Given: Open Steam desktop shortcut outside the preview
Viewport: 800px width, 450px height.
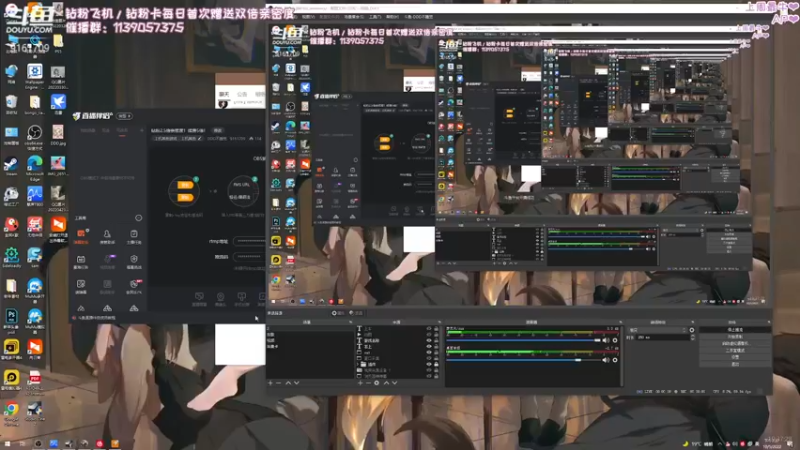Looking at the screenshot, I should pos(11,165).
